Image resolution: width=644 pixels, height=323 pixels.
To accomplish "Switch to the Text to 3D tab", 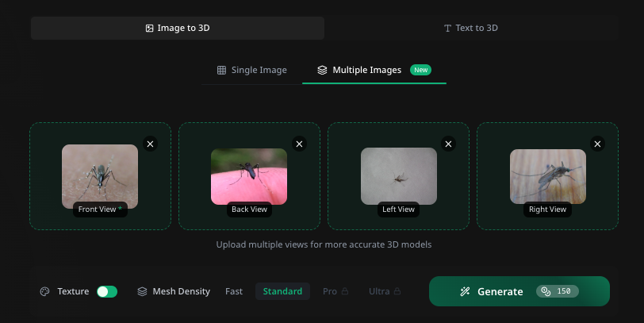I will tap(471, 28).
